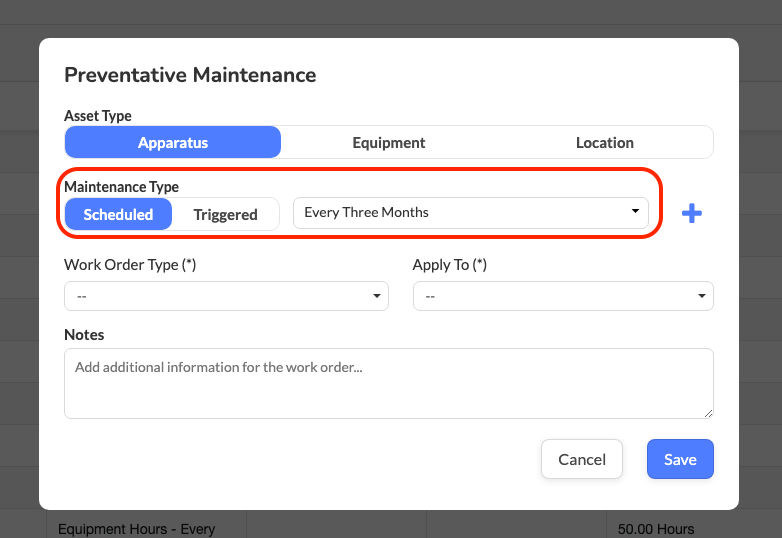Focus the Notes text area
Screen dimensions: 782x538
coord(388,383)
